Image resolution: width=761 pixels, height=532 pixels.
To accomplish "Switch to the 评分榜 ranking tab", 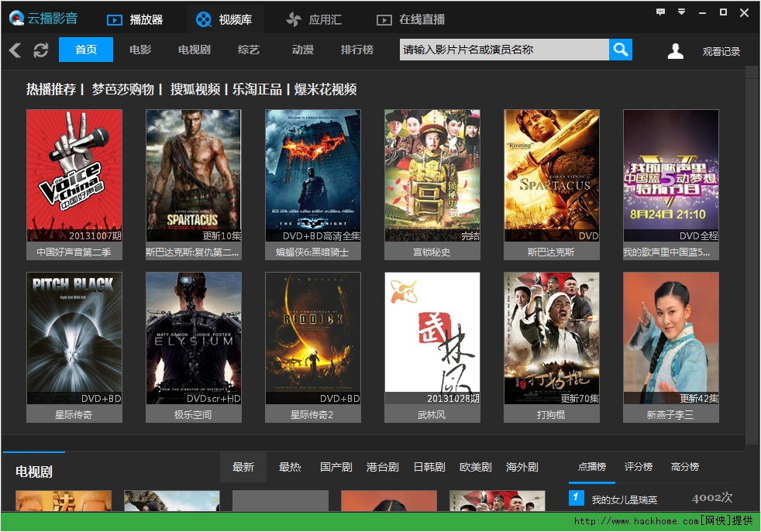I will point(639,466).
